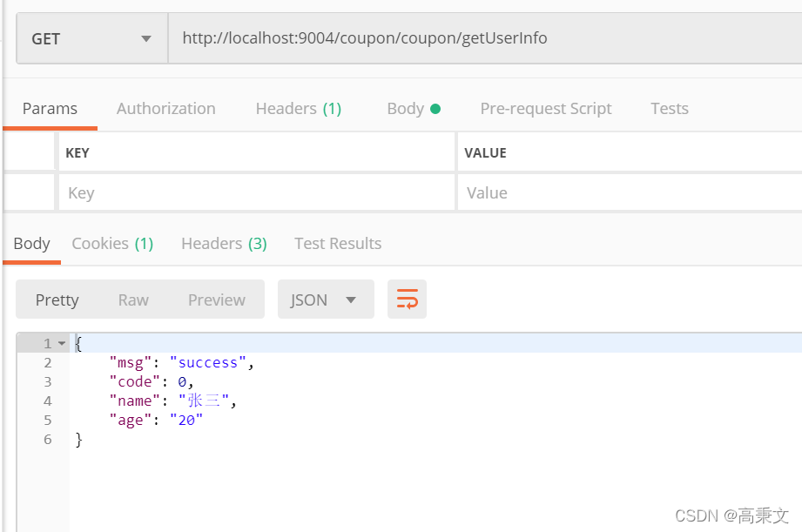The height and width of the screenshot is (532, 802).
Task: Select the Preview view button
Action: click(216, 300)
